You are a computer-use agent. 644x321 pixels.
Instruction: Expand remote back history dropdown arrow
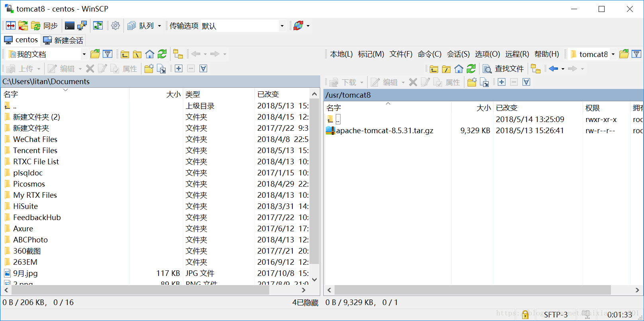click(563, 69)
